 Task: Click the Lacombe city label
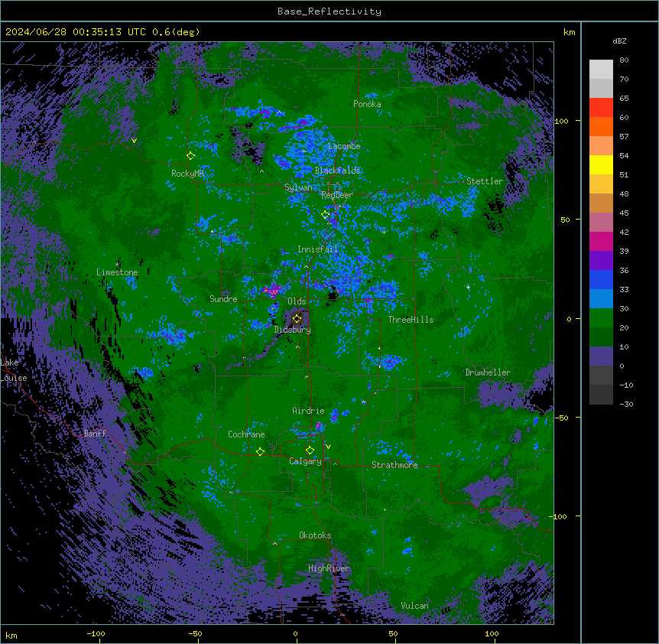(x=344, y=146)
